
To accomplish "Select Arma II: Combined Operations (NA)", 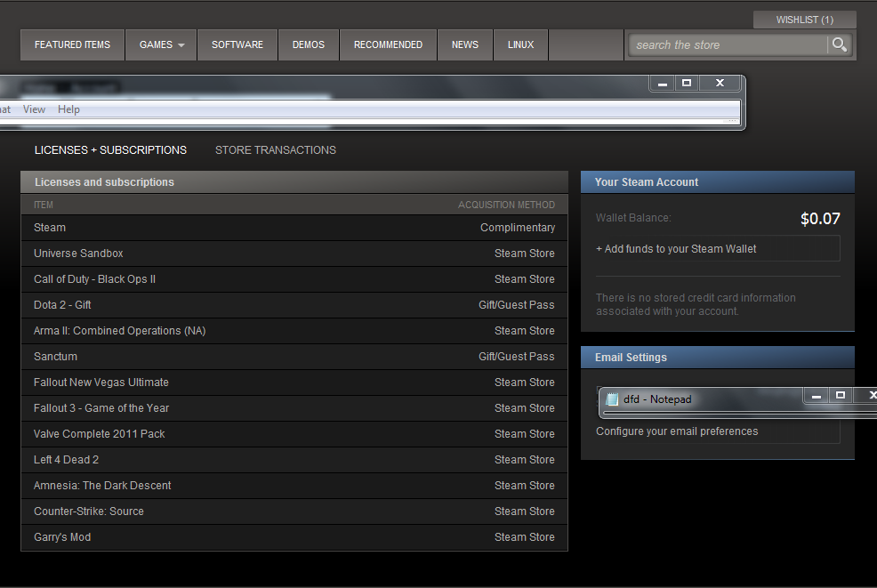I will pyautogui.click(x=294, y=331).
